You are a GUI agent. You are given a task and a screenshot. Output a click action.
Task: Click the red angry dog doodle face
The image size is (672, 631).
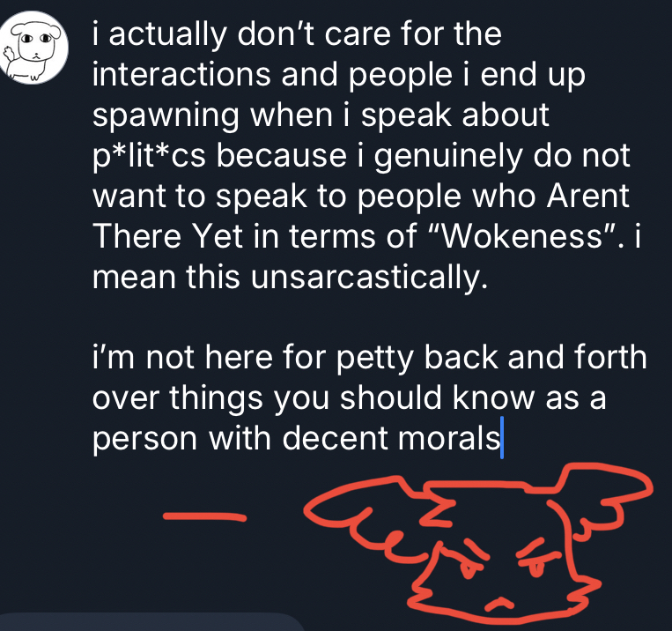478,543
